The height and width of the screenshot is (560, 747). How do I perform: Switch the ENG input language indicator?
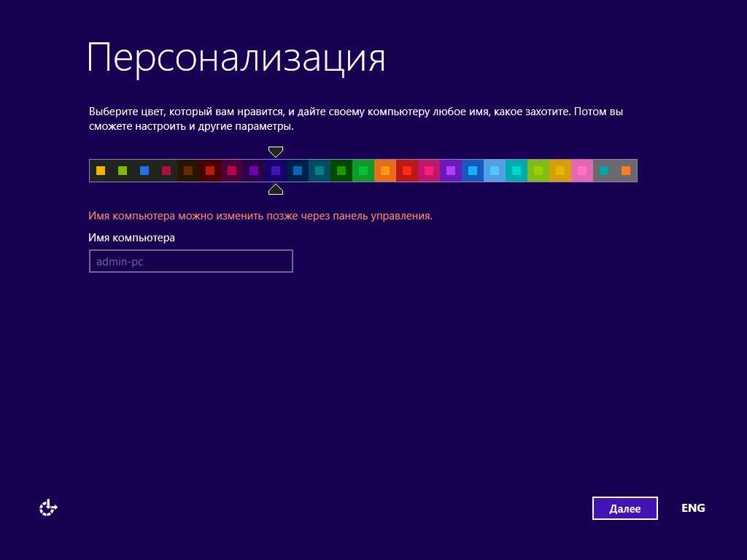point(692,507)
